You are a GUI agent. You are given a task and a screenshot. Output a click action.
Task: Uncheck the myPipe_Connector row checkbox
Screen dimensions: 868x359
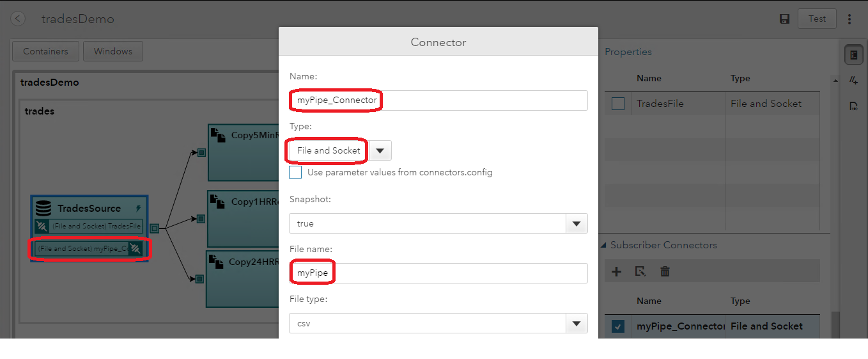point(618,326)
